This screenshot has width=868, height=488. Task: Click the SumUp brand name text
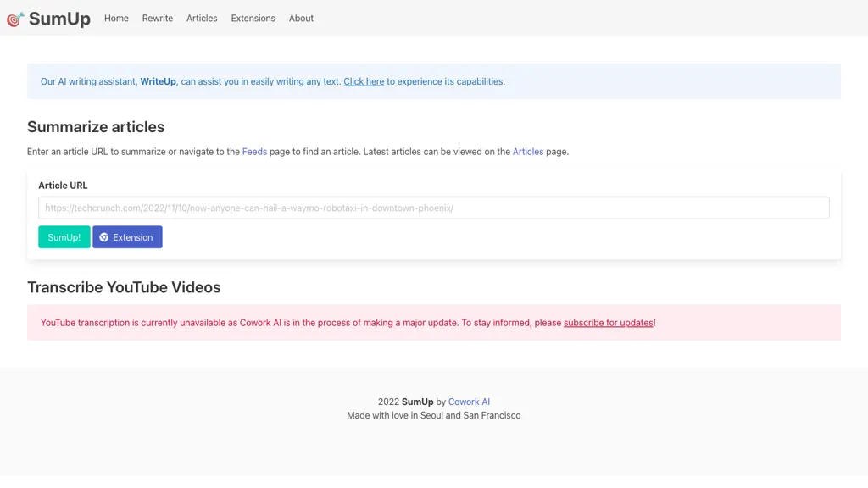(59, 19)
